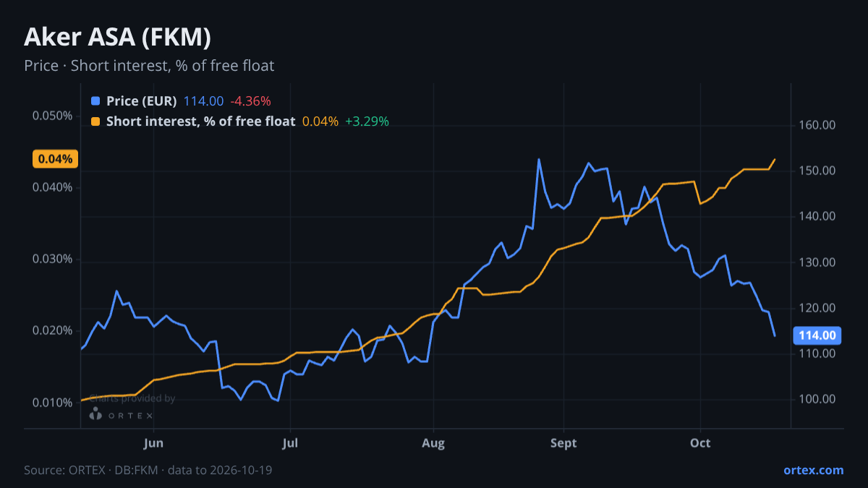Click the +3.29% short interest change value

(x=367, y=121)
